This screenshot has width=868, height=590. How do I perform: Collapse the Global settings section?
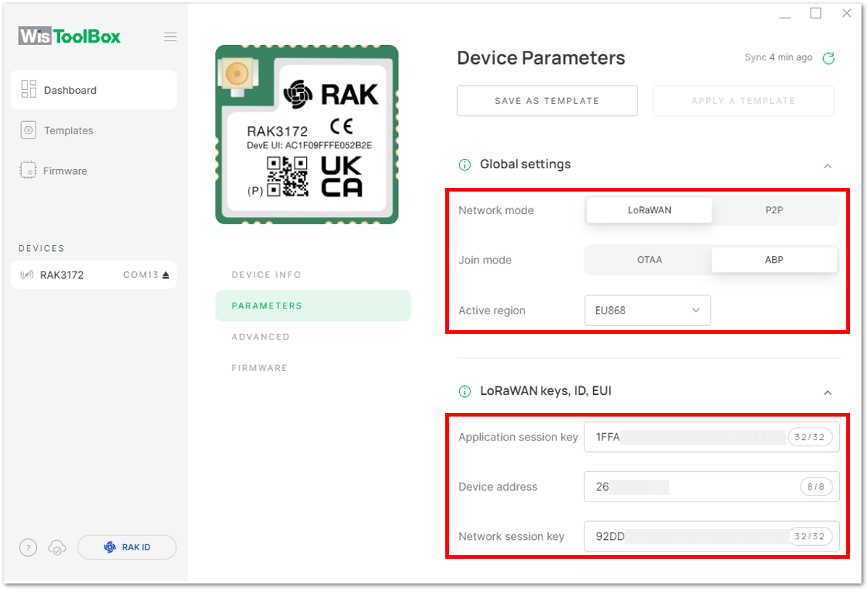tap(827, 165)
